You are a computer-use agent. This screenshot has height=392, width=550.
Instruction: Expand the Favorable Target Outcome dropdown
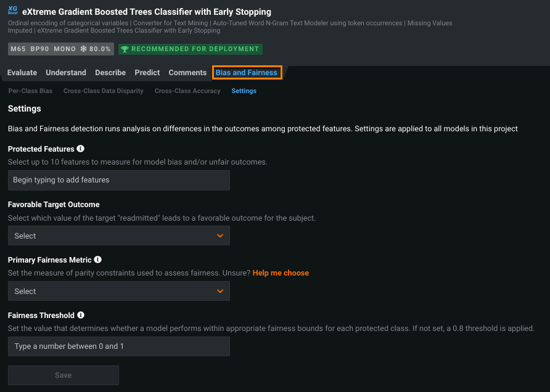click(x=118, y=235)
